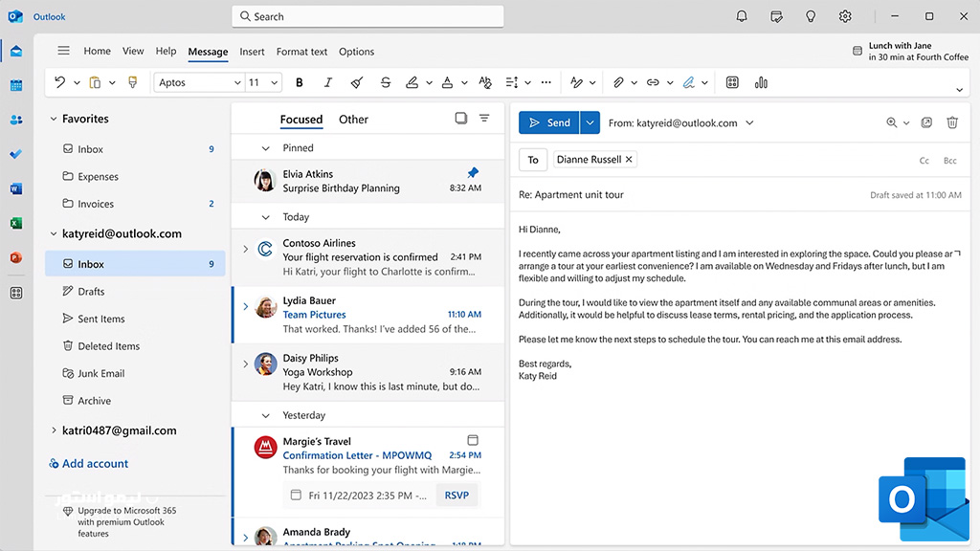Switch to the Other inbox tab
The height and width of the screenshot is (551, 980).
(x=353, y=120)
